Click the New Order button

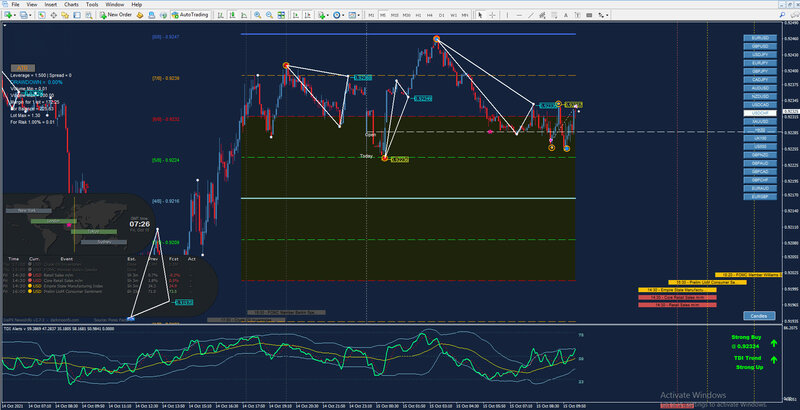click(116, 15)
